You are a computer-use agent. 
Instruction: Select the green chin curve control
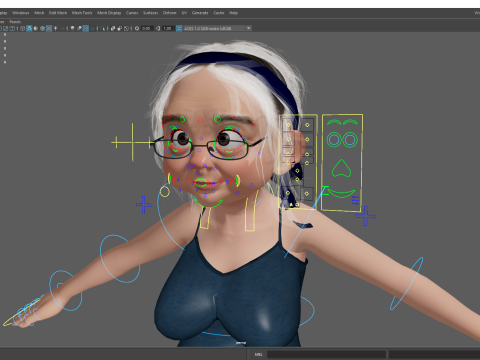208,203
